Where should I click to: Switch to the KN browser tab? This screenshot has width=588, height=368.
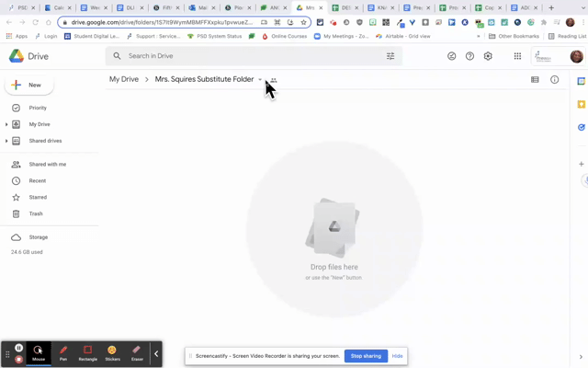click(382, 7)
